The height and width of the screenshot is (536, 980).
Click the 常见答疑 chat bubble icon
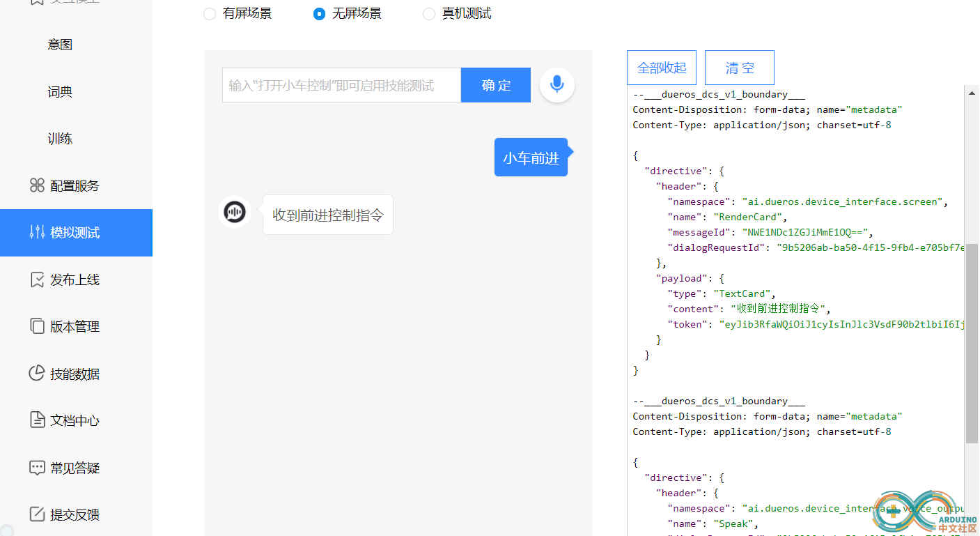(x=37, y=468)
